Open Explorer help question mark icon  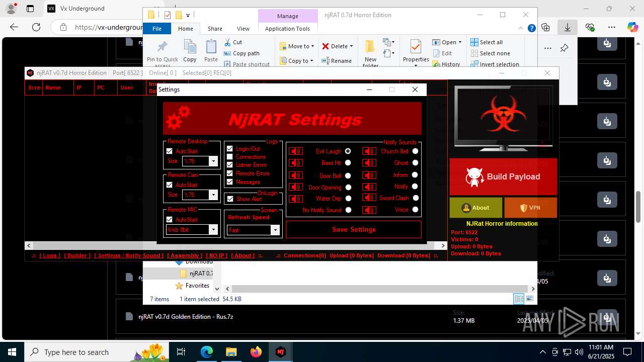[531, 29]
